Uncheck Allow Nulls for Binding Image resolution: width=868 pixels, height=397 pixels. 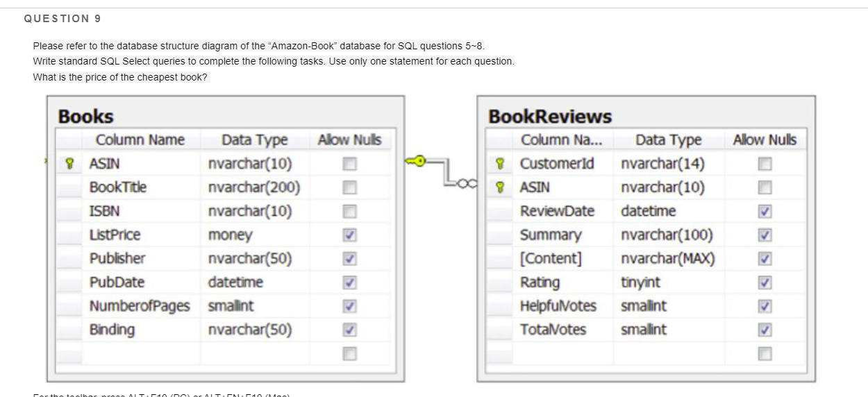pyautogui.click(x=350, y=330)
